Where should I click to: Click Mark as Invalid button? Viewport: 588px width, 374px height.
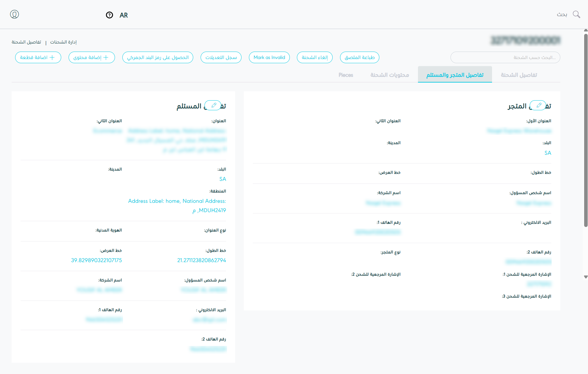269,57
